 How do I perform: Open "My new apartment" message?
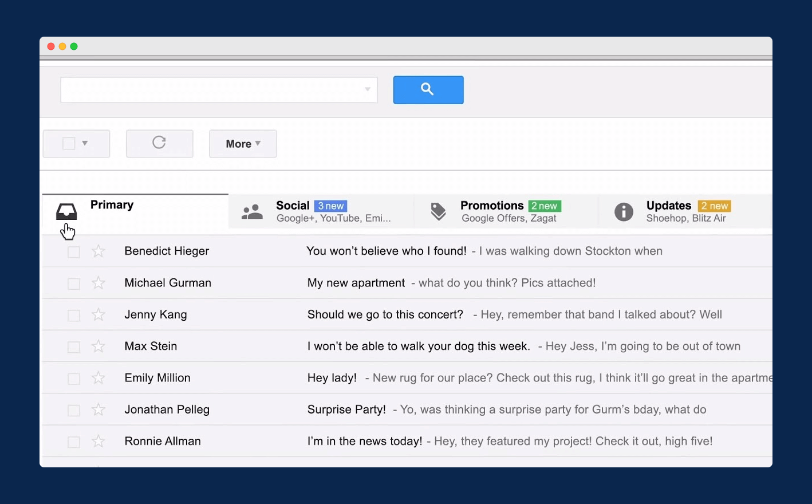(356, 283)
